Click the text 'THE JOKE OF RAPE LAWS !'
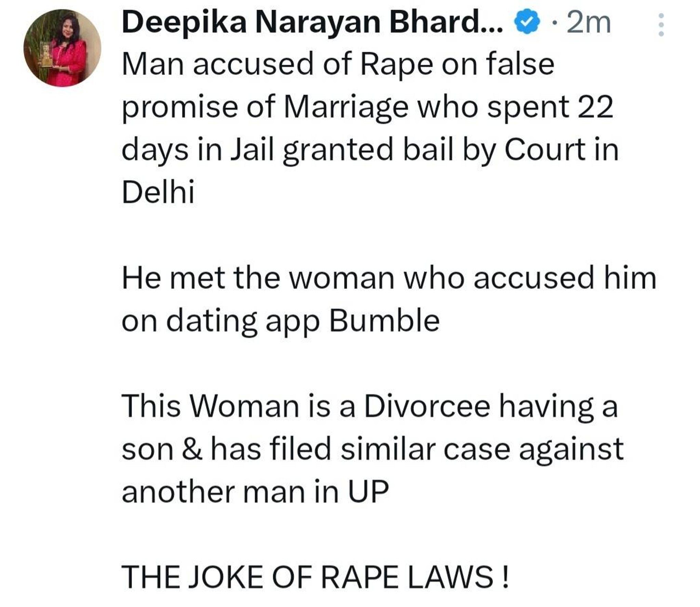 [x=315, y=577]
